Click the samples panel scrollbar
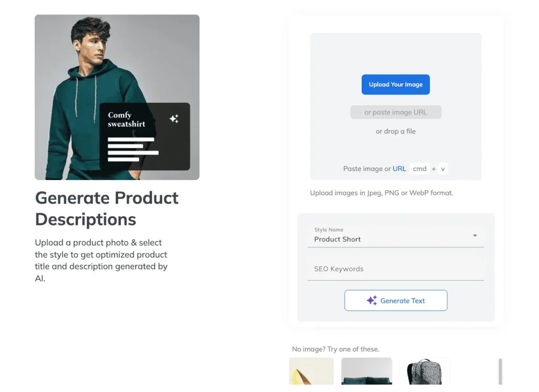 click(x=500, y=371)
